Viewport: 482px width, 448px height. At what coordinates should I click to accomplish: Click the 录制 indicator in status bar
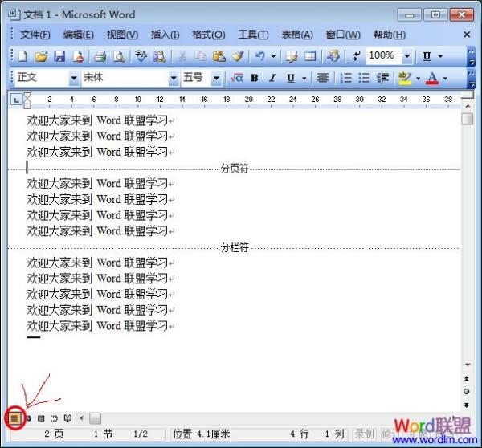pyautogui.click(x=365, y=434)
